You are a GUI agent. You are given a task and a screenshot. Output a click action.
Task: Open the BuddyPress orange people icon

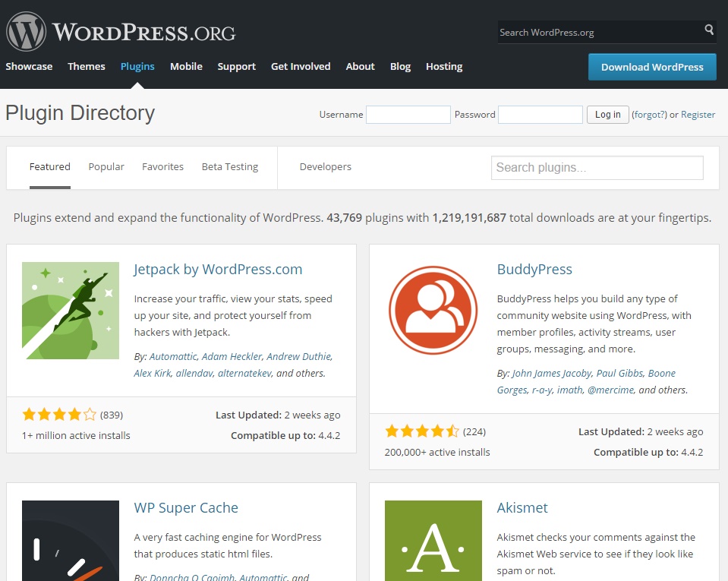pyautogui.click(x=433, y=310)
